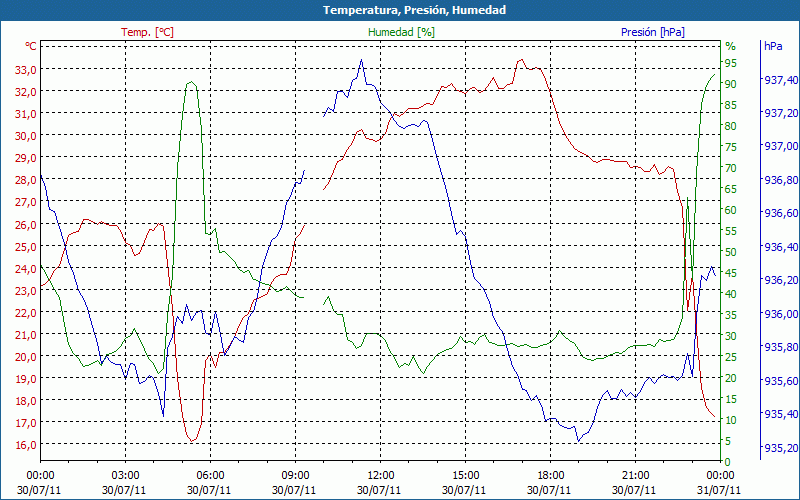Image resolution: width=800 pixels, height=500 pixels.
Task: Click the 09:00 time axis label
Action: [295, 476]
